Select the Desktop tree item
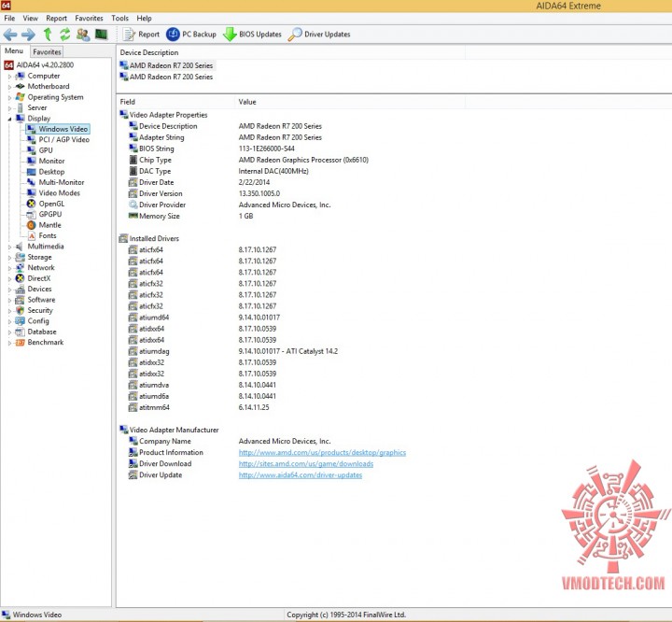The image size is (672, 622). pyautogui.click(x=51, y=172)
